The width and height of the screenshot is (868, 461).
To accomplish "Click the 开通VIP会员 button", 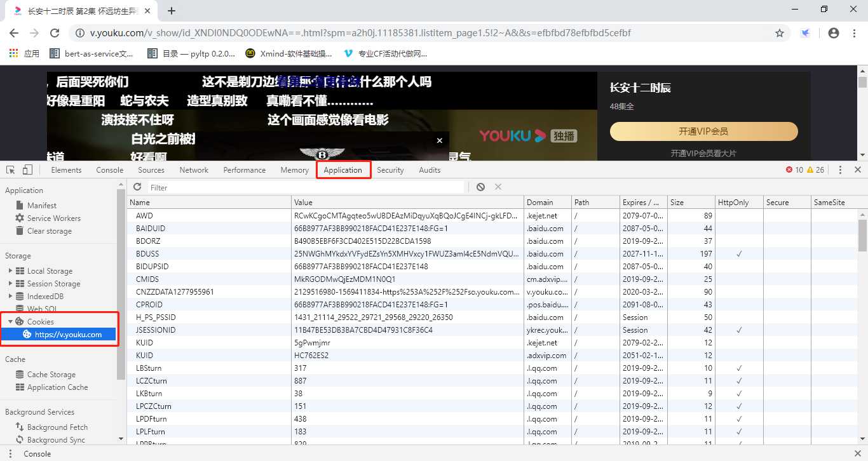I will (x=703, y=131).
